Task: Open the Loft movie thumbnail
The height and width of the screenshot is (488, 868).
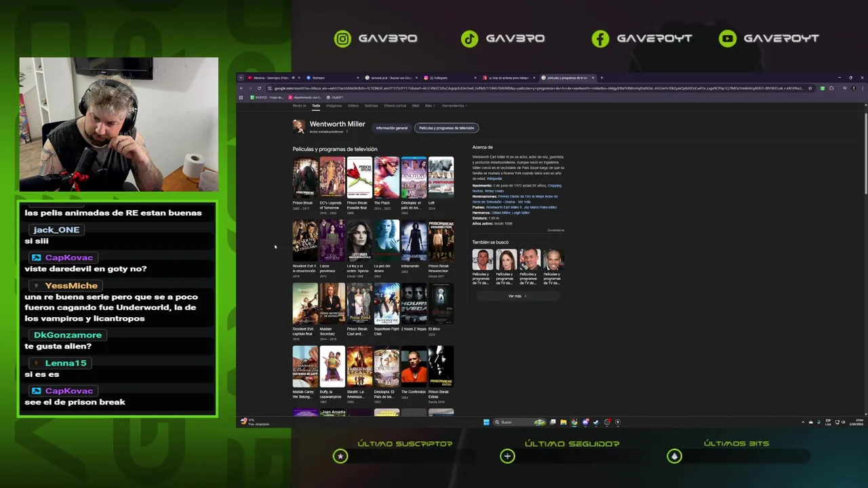Action: tap(441, 177)
